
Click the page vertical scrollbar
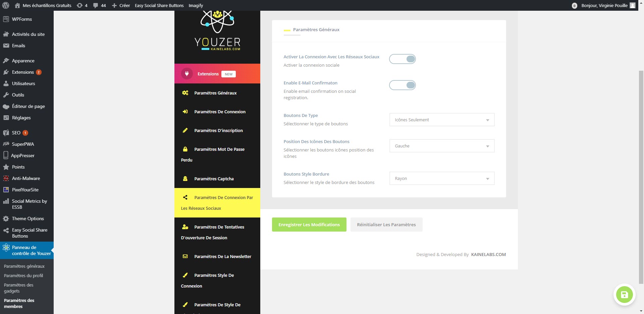641,177
